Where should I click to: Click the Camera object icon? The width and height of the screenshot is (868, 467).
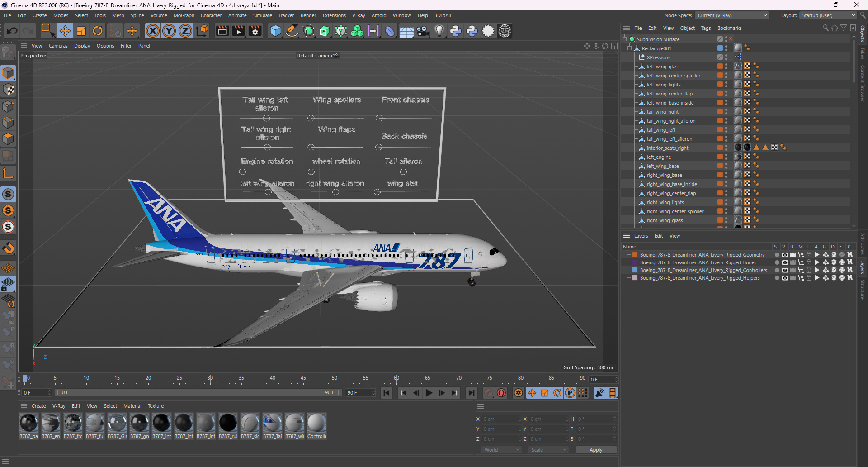pyautogui.click(x=423, y=31)
